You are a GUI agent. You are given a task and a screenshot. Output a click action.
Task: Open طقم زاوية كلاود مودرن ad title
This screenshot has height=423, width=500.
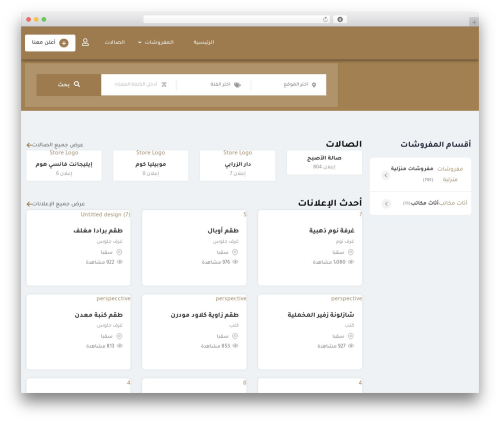[205, 315]
